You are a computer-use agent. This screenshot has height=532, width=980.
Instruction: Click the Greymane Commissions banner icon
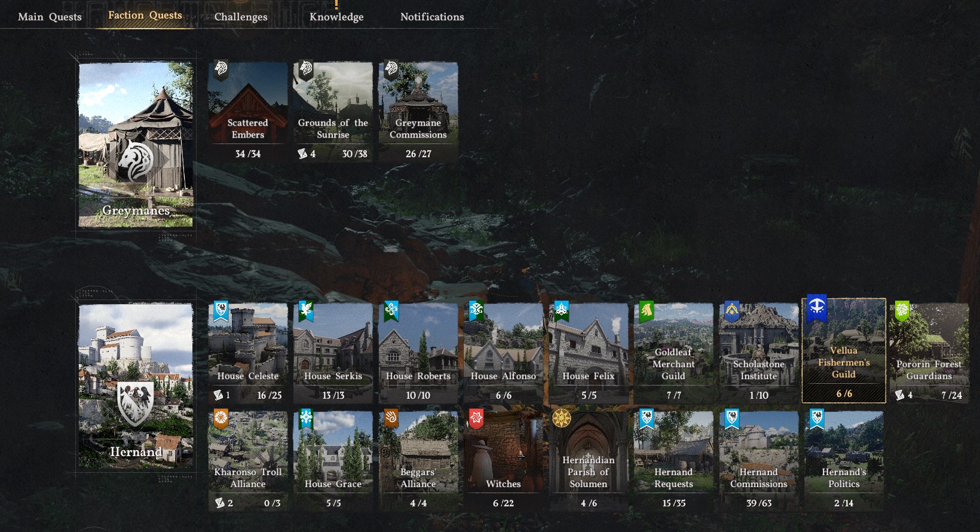tap(391, 69)
